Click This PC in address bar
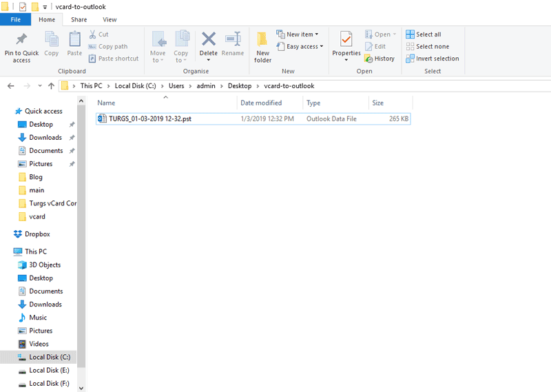This screenshot has height=392, width=551. tap(91, 86)
